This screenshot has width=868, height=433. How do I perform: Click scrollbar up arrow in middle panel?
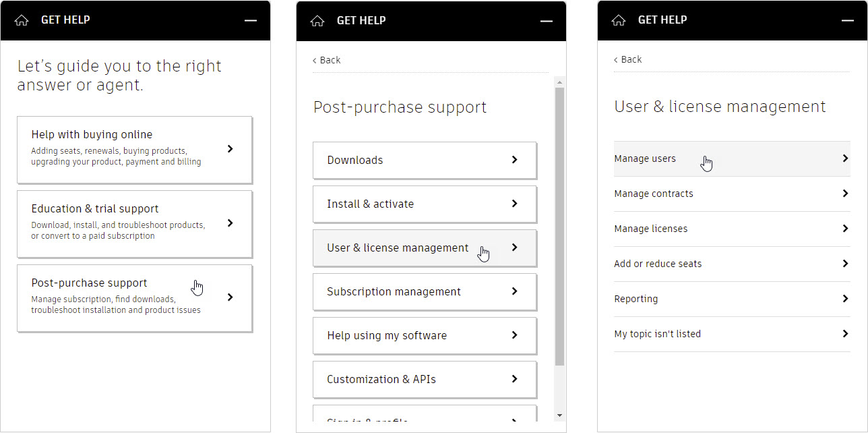coord(559,82)
